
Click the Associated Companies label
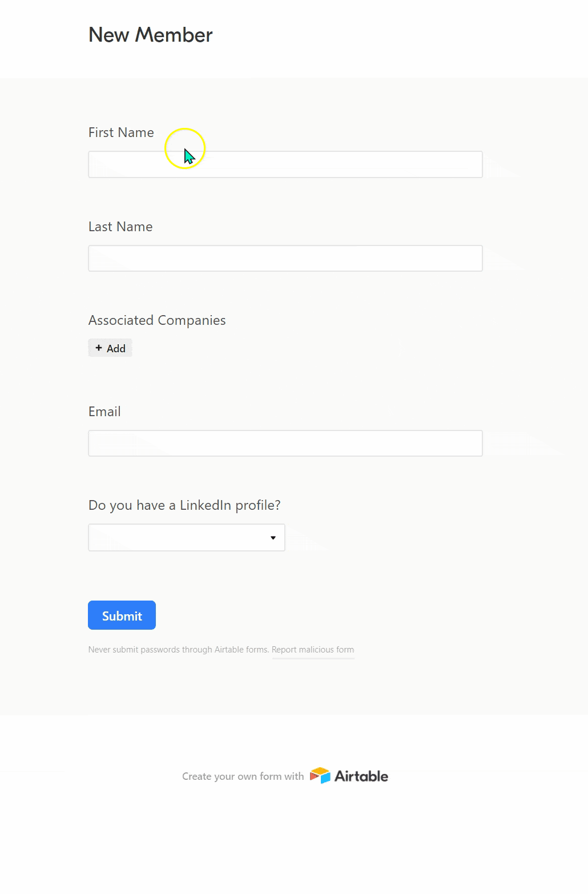pos(156,320)
